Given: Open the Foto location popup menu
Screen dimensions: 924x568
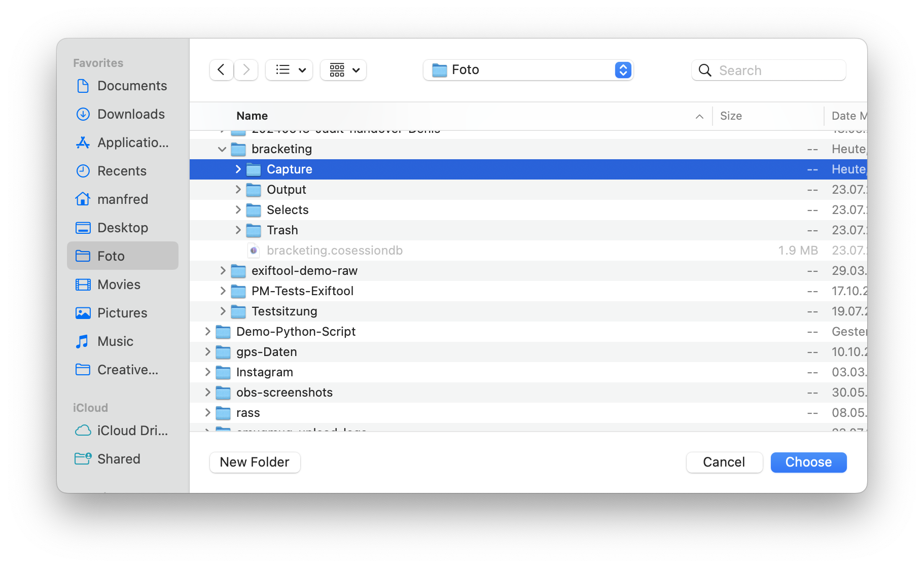Looking at the screenshot, I should 528,70.
